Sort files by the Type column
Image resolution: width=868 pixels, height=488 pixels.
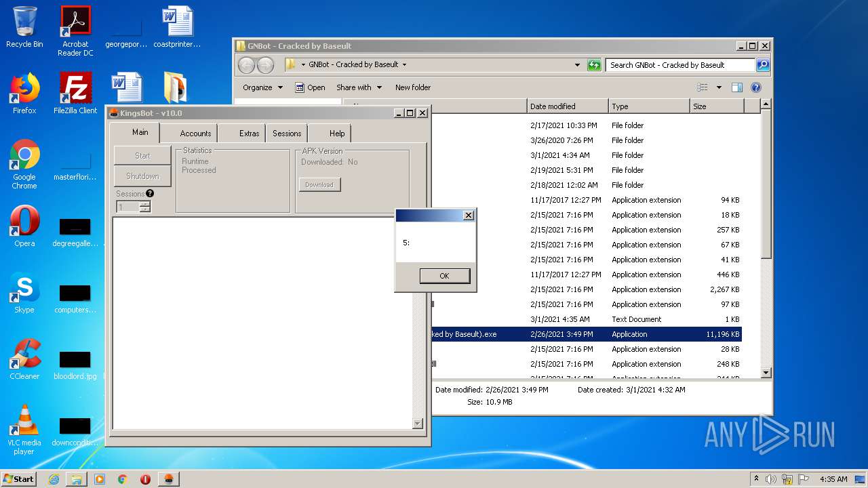648,106
